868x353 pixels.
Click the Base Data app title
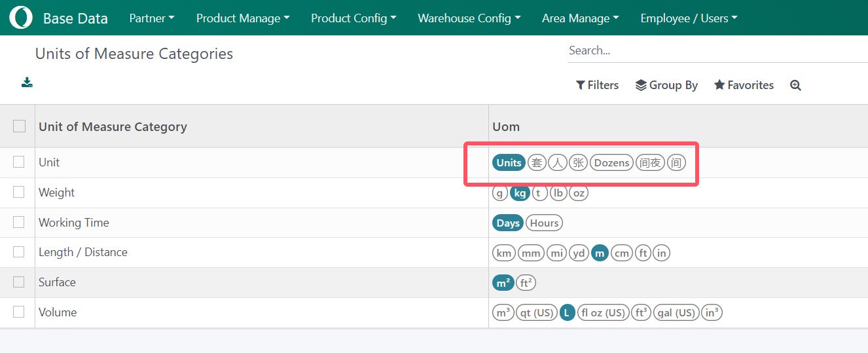click(x=75, y=18)
